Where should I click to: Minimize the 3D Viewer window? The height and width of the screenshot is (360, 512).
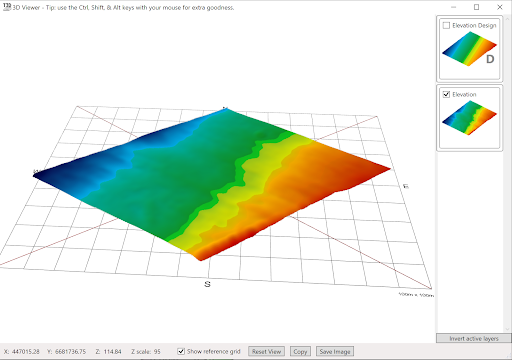click(x=453, y=7)
